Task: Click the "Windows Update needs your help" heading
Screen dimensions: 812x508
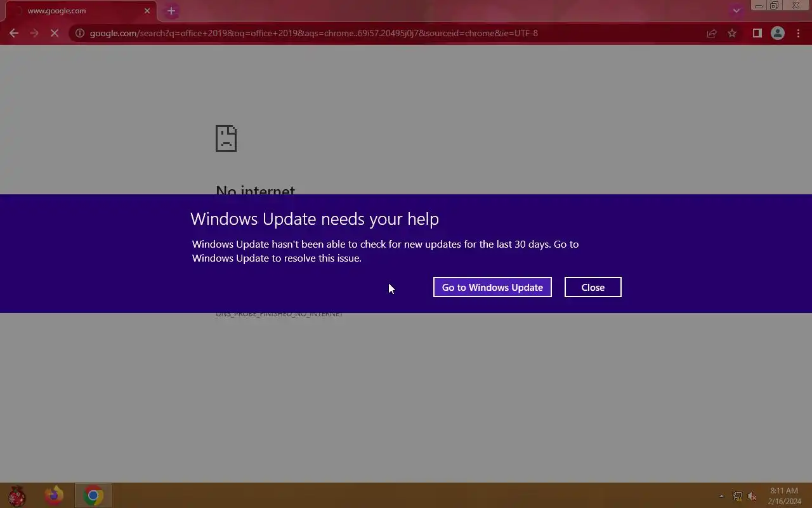Action: tap(315, 218)
